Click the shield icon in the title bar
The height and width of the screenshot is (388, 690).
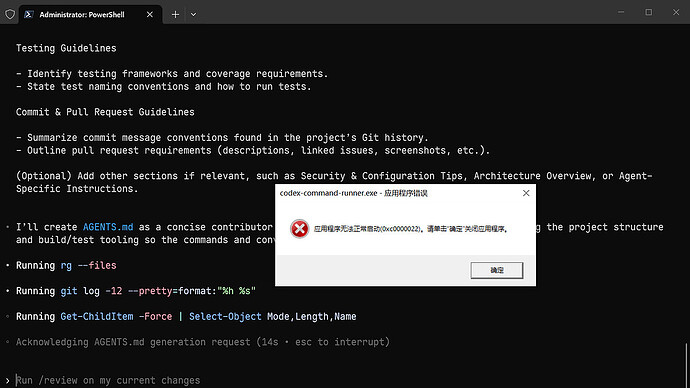[10, 15]
